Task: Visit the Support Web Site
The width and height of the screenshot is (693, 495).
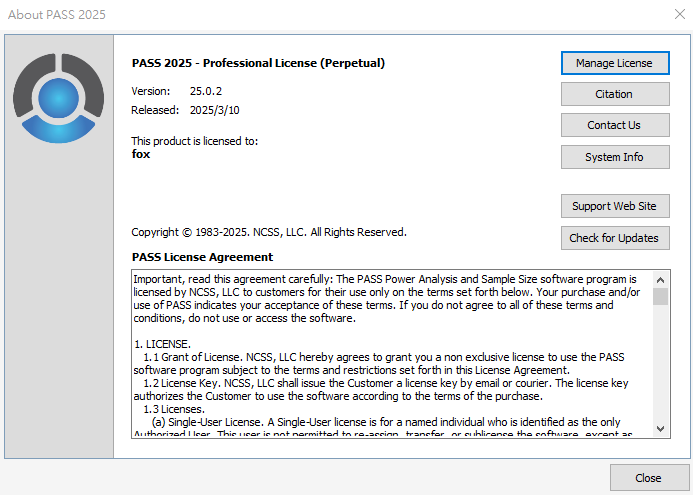Action: (615, 206)
